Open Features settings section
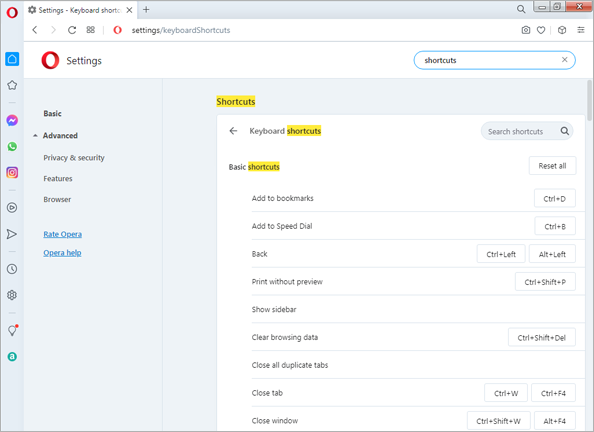The height and width of the screenshot is (432, 594). click(x=58, y=178)
